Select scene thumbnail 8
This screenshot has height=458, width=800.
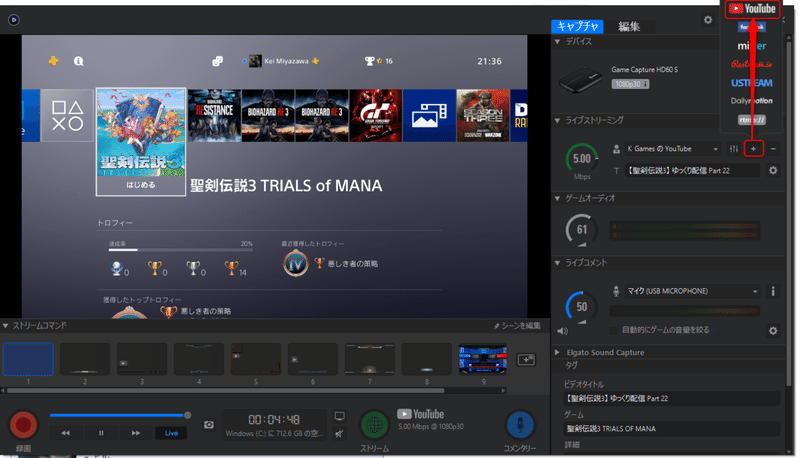point(427,360)
